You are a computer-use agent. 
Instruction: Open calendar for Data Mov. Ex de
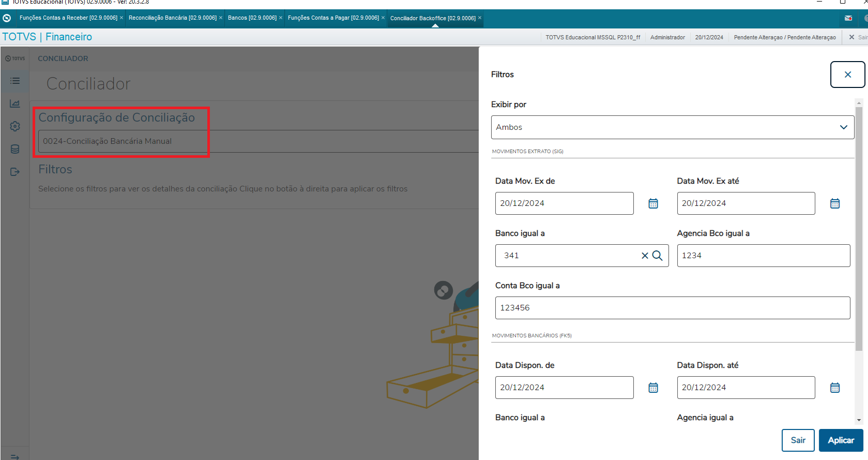653,203
